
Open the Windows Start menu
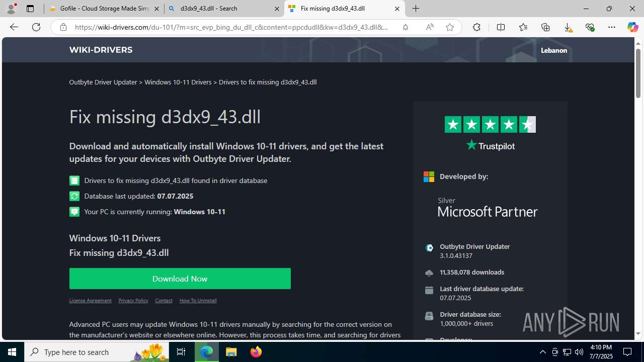12,352
